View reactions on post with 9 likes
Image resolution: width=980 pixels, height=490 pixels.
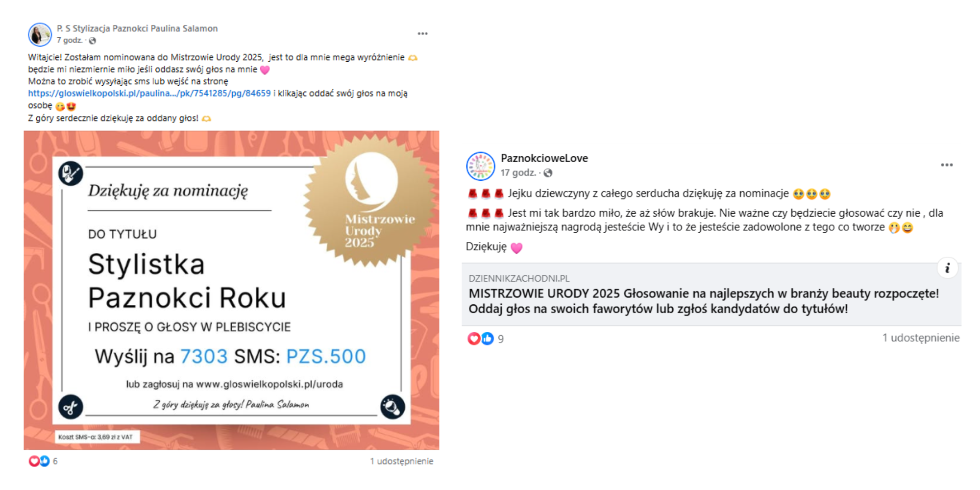coord(485,339)
